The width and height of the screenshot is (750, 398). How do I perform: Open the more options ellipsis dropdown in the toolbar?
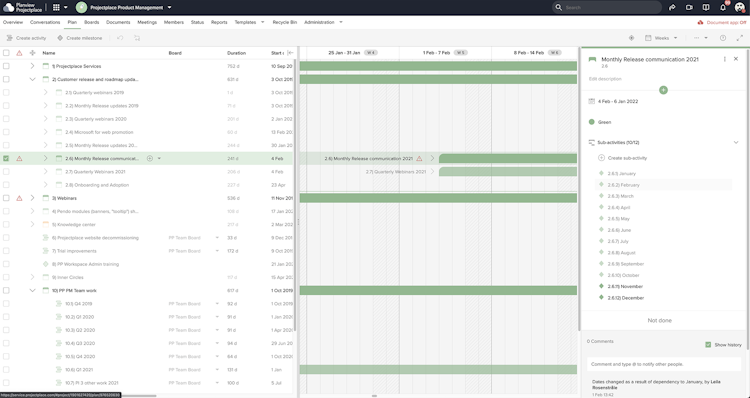pos(700,38)
